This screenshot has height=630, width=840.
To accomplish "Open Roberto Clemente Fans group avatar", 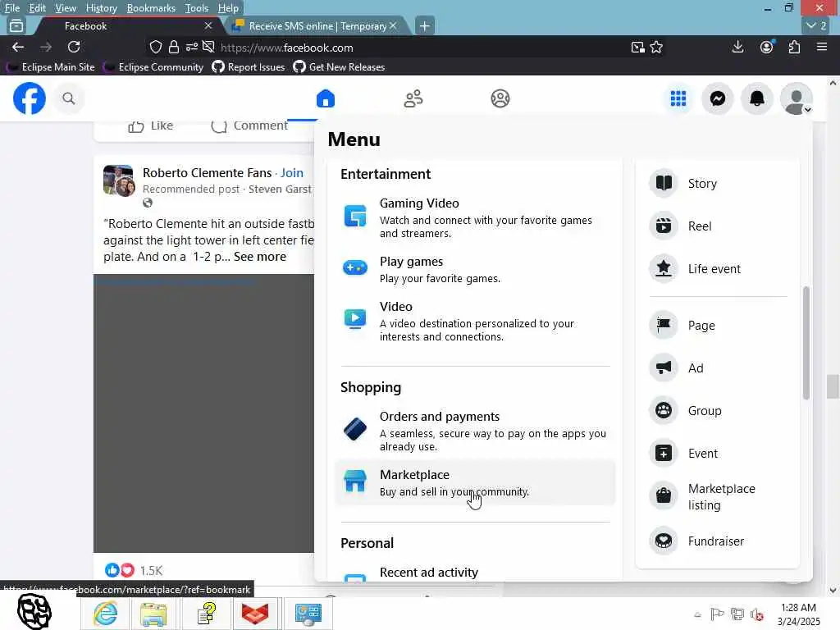I will tap(118, 180).
